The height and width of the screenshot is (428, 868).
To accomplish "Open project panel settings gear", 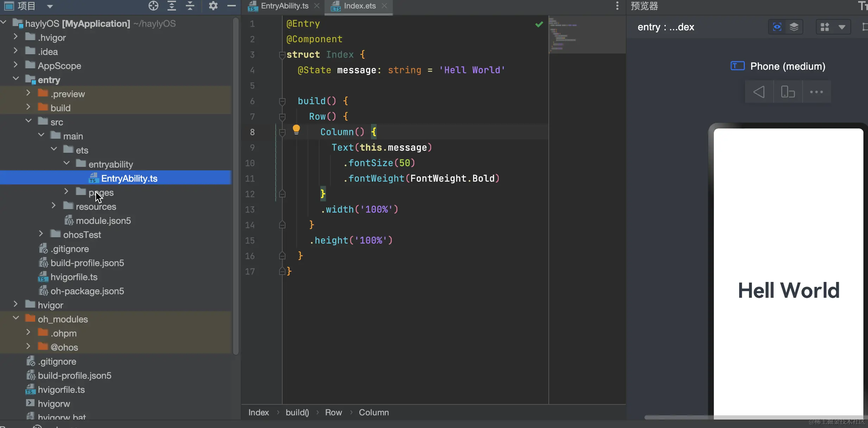I will pos(213,6).
